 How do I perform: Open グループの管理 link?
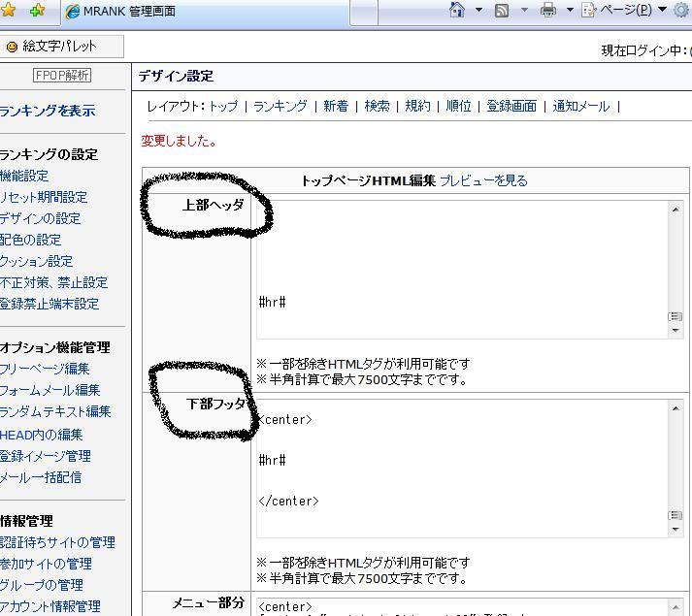42,585
